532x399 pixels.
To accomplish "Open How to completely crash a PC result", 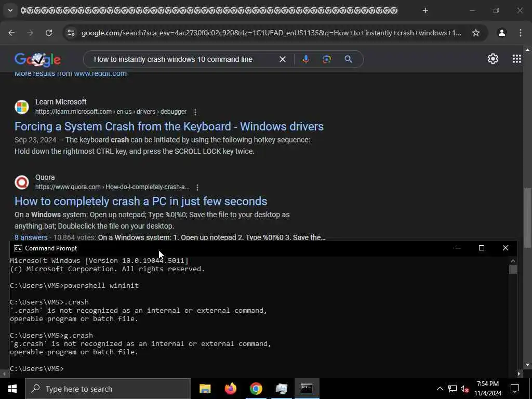I will coord(141,201).
